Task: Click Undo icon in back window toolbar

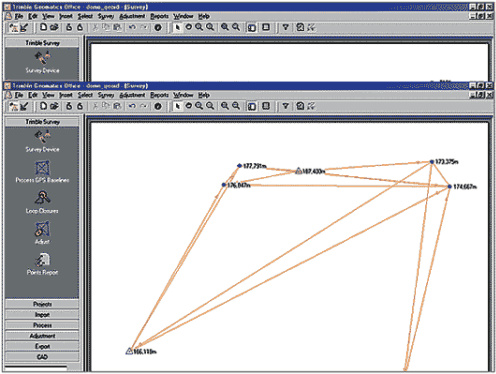Action: (132, 27)
